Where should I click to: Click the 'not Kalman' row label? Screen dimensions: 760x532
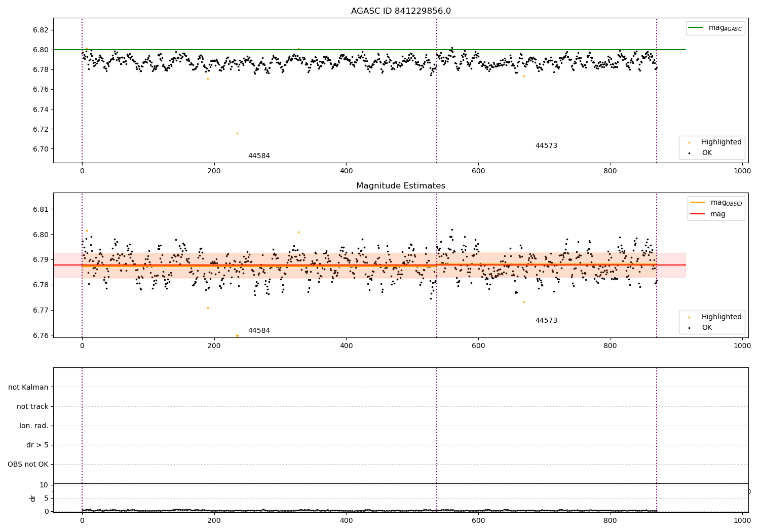coord(28,388)
